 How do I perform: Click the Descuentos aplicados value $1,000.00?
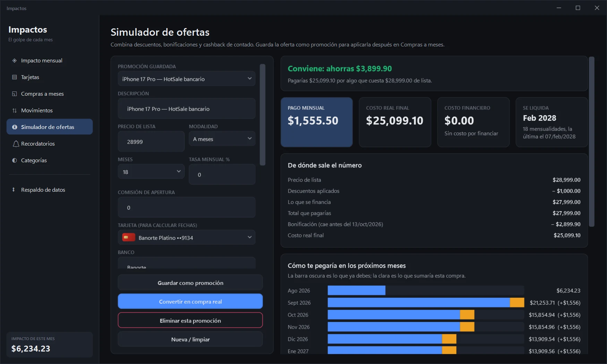point(566,191)
